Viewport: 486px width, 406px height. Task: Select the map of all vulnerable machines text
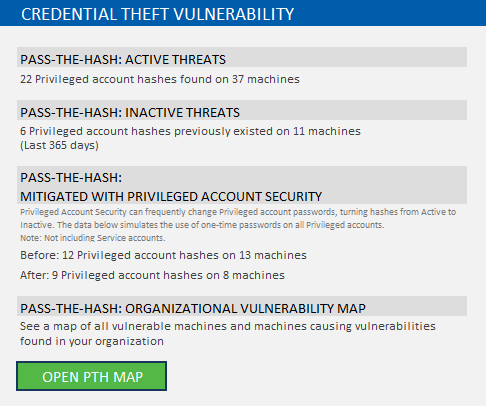pos(228,326)
